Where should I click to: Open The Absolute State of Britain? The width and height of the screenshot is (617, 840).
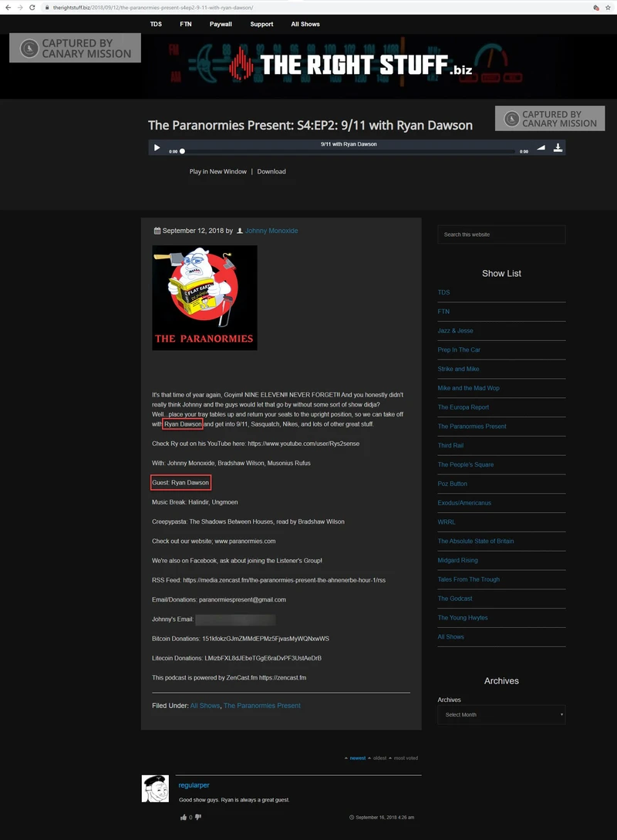[x=476, y=541]
